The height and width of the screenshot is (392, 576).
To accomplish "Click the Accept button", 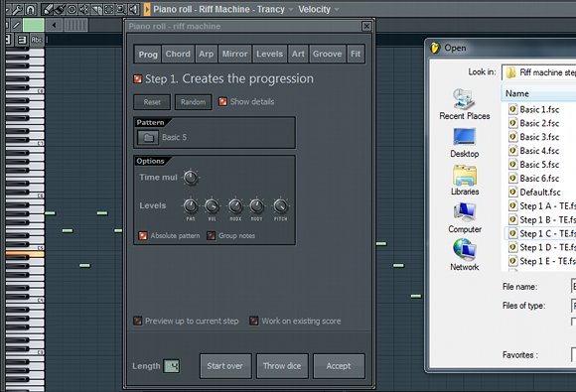I will click(339, 366).
